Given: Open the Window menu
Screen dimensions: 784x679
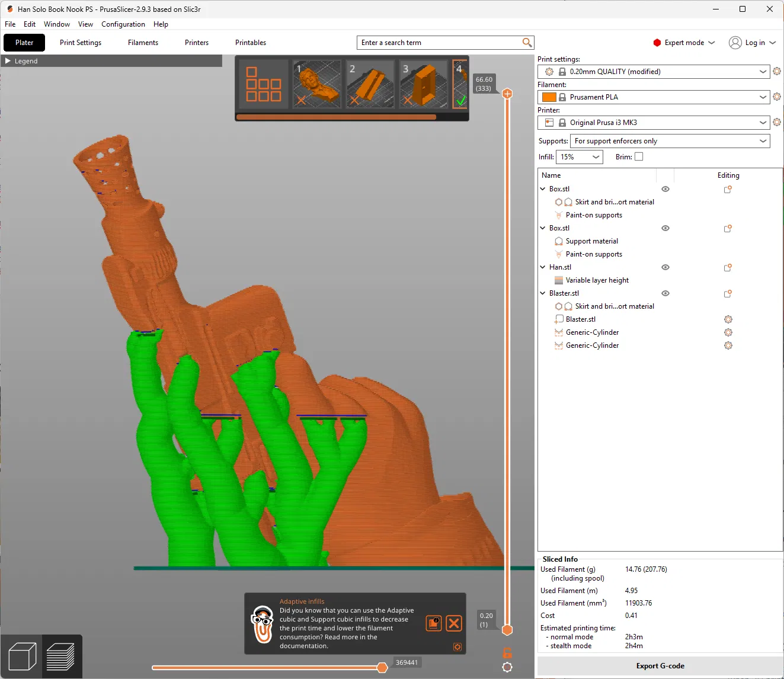Looking at the screenshot, I should point(57,24).
